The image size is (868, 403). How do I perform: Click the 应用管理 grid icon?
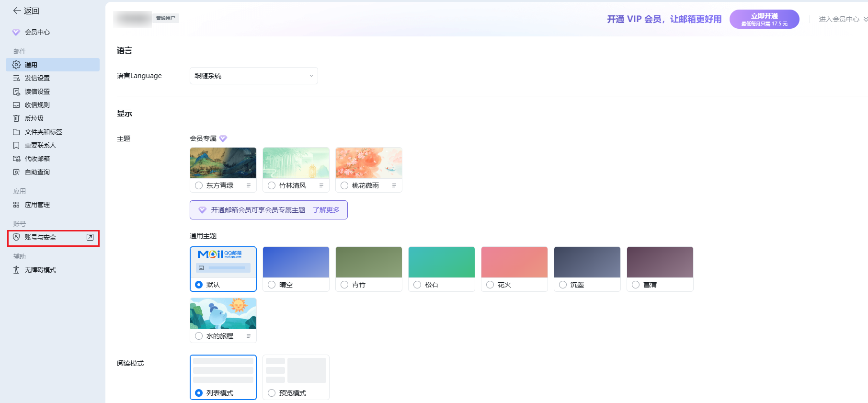click(16, 205)
